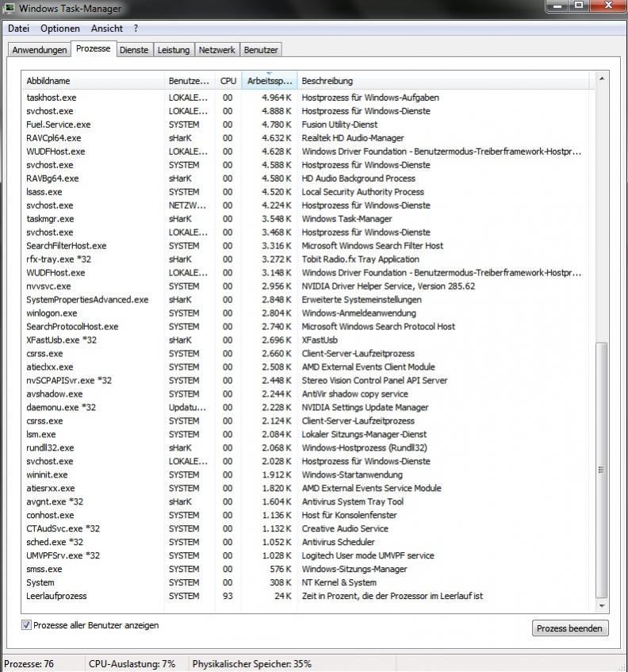The height and width of the screenshot is (672, 628).
Task: Click the vertical scrollbar thumb
Action: tap(602, 470)
